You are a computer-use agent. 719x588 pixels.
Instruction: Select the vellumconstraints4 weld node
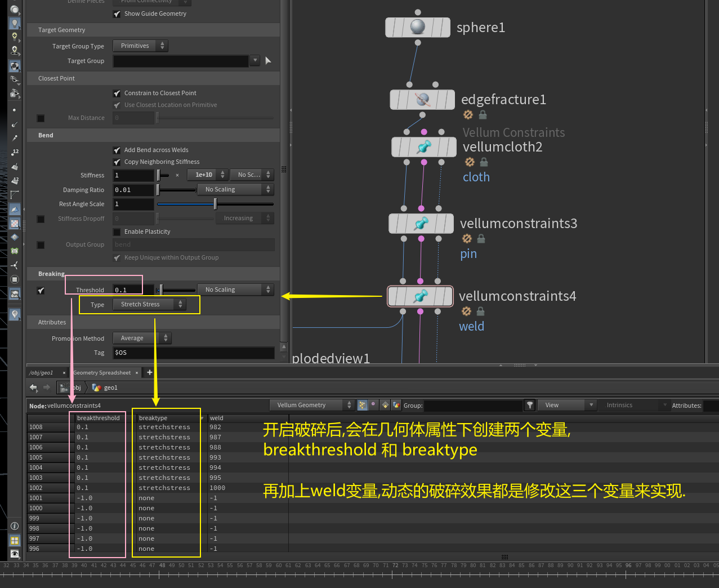tap(420, 296)
